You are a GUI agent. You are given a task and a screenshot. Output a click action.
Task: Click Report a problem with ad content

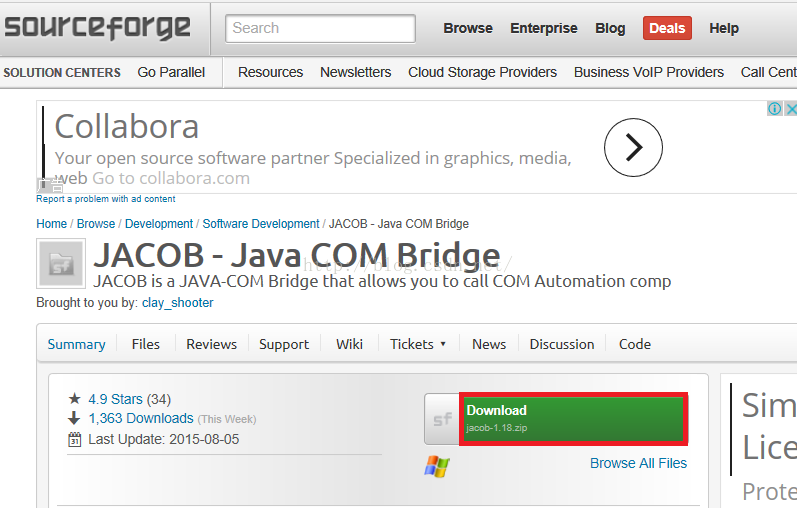click(x=106, y=199)
